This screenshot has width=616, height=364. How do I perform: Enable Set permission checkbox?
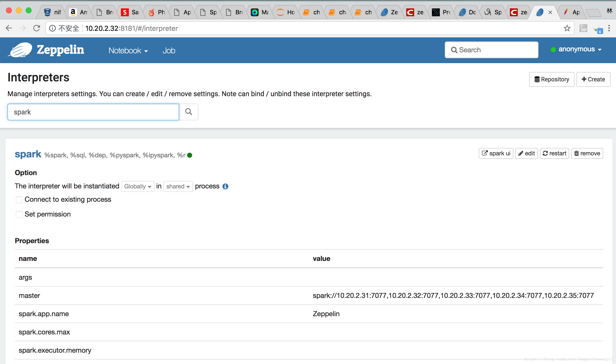pyautogui.click(x=19, y=214)
